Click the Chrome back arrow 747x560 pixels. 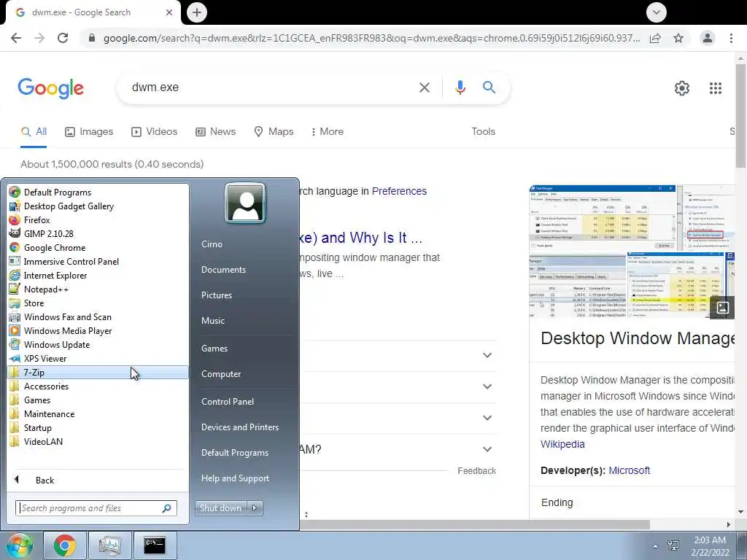16,38
